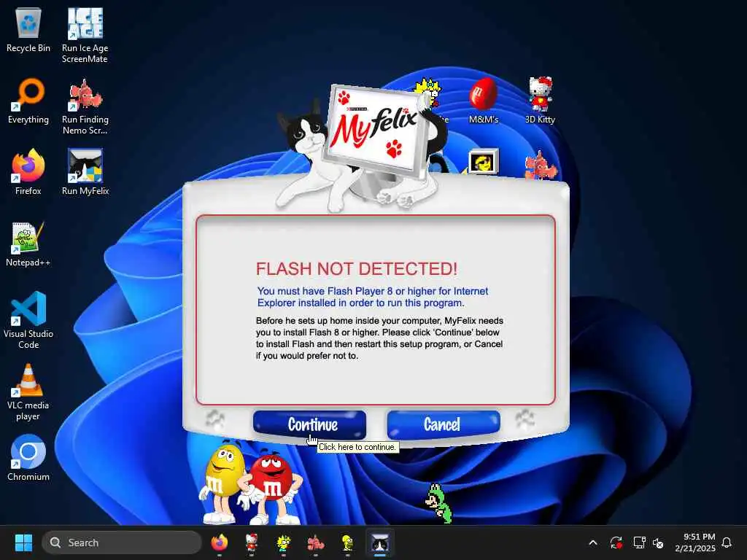Open the network display tray icon
747x560 pixels.
click(639, 542)
